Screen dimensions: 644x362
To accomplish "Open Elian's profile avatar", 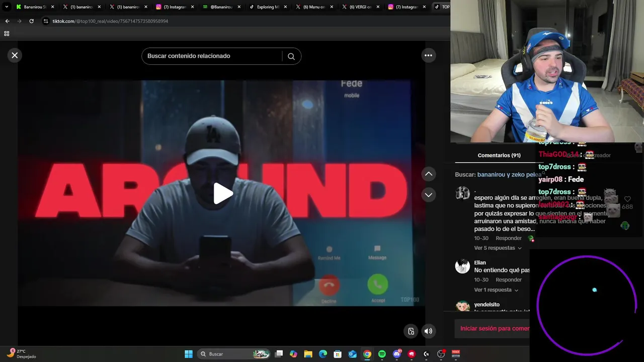I will (x=462, y=266).
